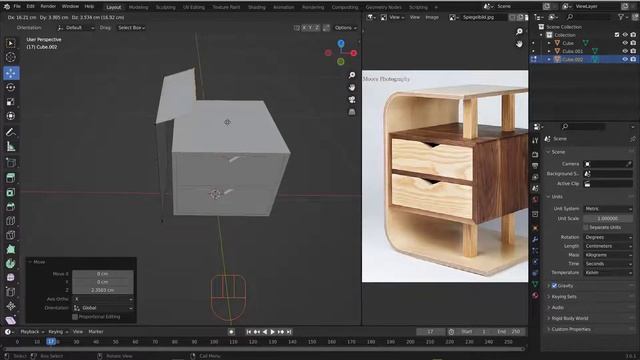Click the image editor zoom magnifier icon
The image size is (640, 360).
pyautogui.click(x=519, y=31)
